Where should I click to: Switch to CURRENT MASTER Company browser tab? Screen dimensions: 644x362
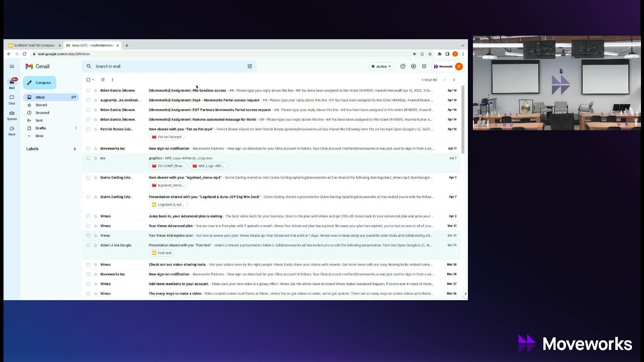pos(34,45)
